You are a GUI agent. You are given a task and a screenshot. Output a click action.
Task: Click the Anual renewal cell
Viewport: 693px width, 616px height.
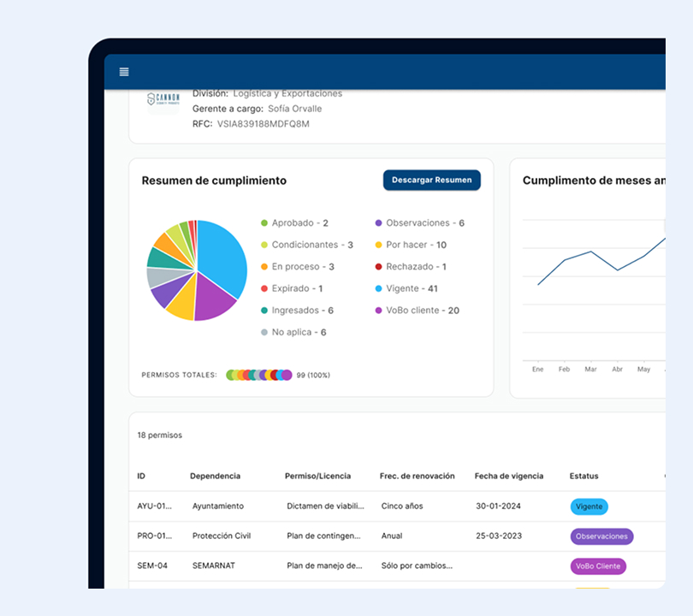[392, 536]
